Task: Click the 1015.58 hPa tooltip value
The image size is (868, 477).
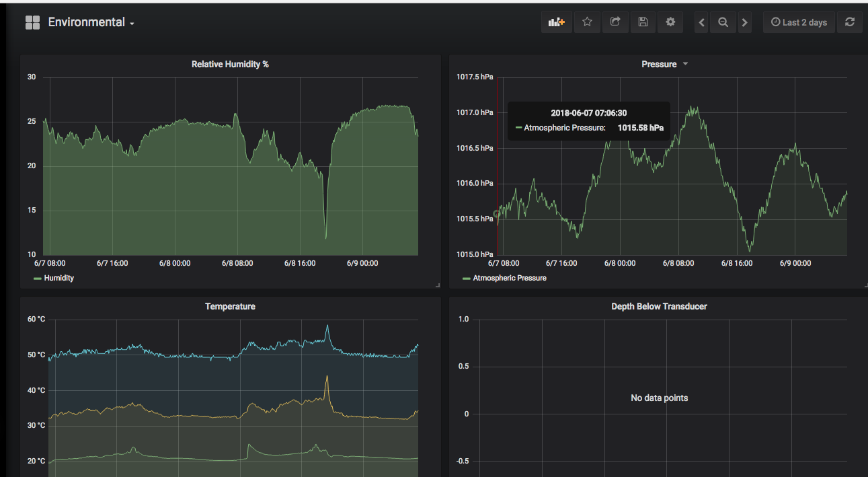Action: point(640,128)
